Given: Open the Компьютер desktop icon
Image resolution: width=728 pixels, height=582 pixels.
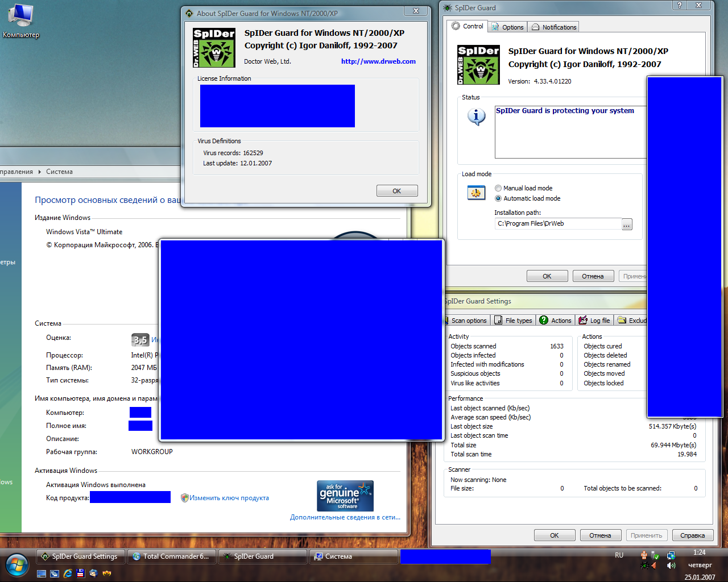Looking at the screenshot, I should click(20, 21).
